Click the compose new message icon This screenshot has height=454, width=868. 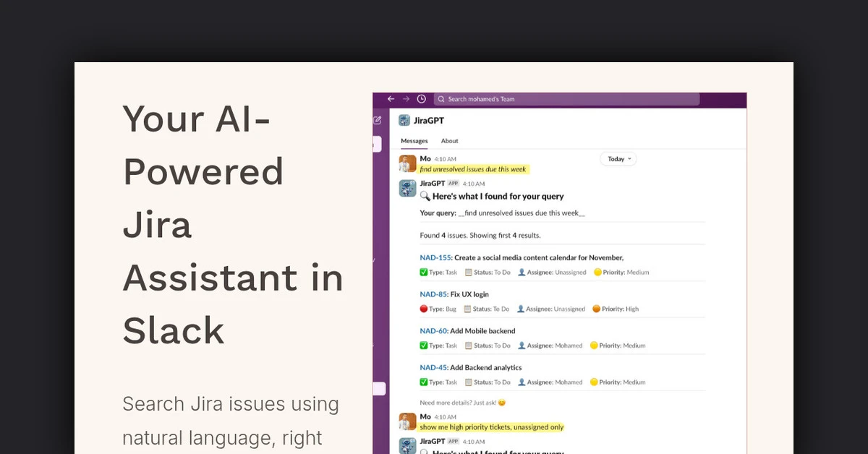coord(377,121)
